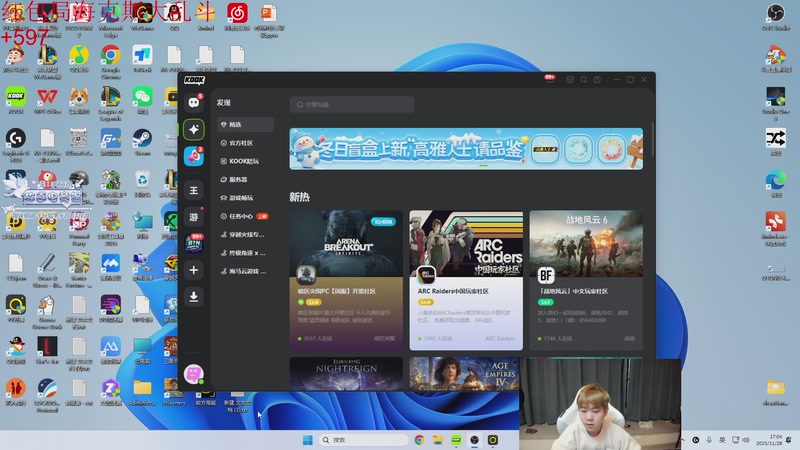
Task: Open the OBS Studio desktop icon
Action: pyautogui.click(x=776, y=17)
